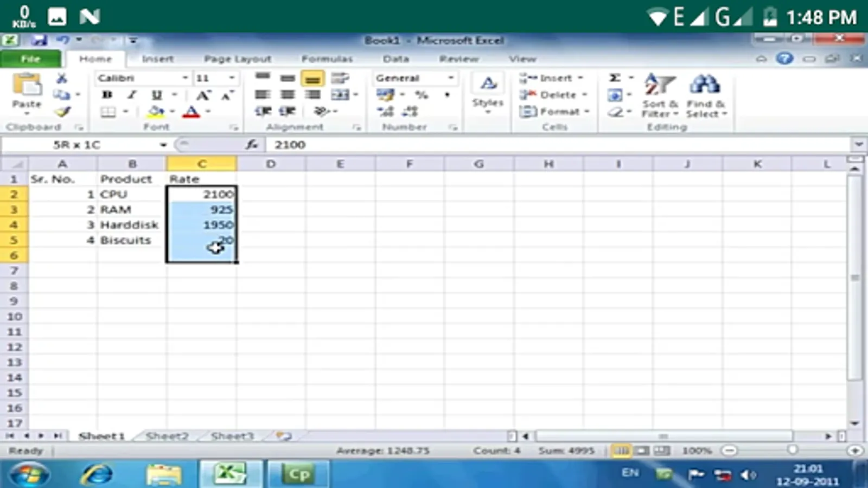Increase decimal places
Screen dimensions: 868x488
click(385, 112)
